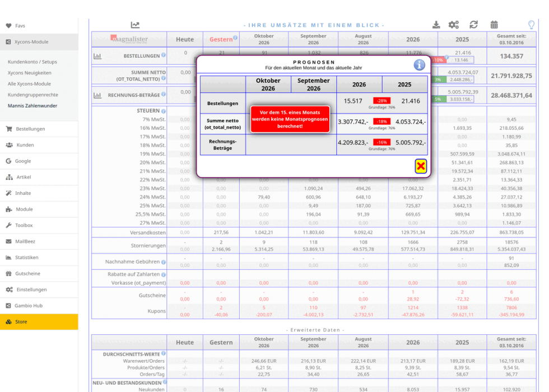549x392 pixels.
Task: Click the total orders value 134.357
Action: 511,57
